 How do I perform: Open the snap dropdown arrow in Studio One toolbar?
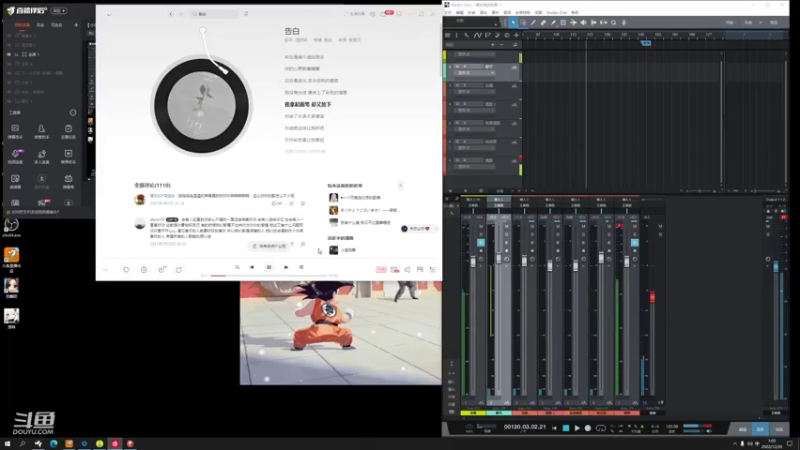[760, 22]
